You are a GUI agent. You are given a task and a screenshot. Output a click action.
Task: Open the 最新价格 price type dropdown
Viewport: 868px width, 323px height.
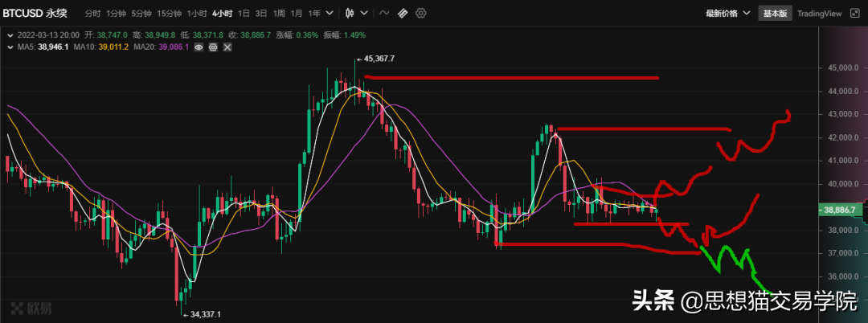click(x=728, y=14)
